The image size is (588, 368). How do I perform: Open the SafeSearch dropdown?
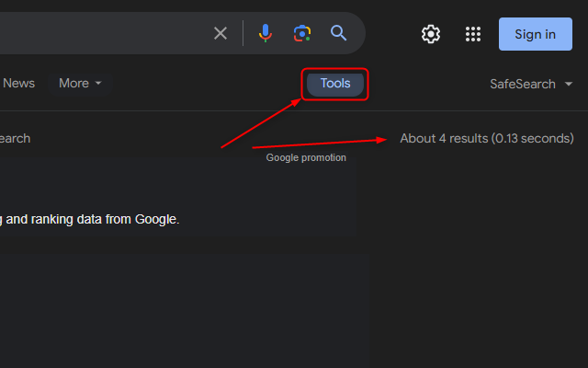pos(531,84)
